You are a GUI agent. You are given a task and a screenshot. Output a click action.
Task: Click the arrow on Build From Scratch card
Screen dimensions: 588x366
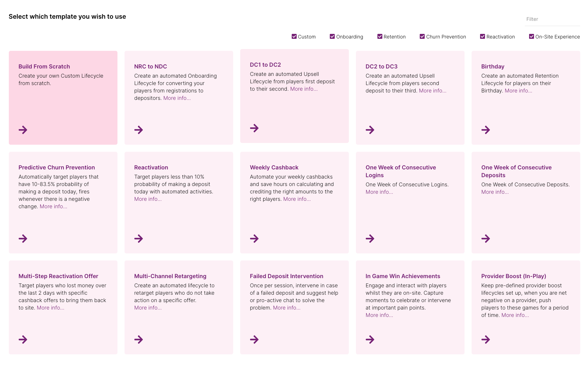point(23,130)
